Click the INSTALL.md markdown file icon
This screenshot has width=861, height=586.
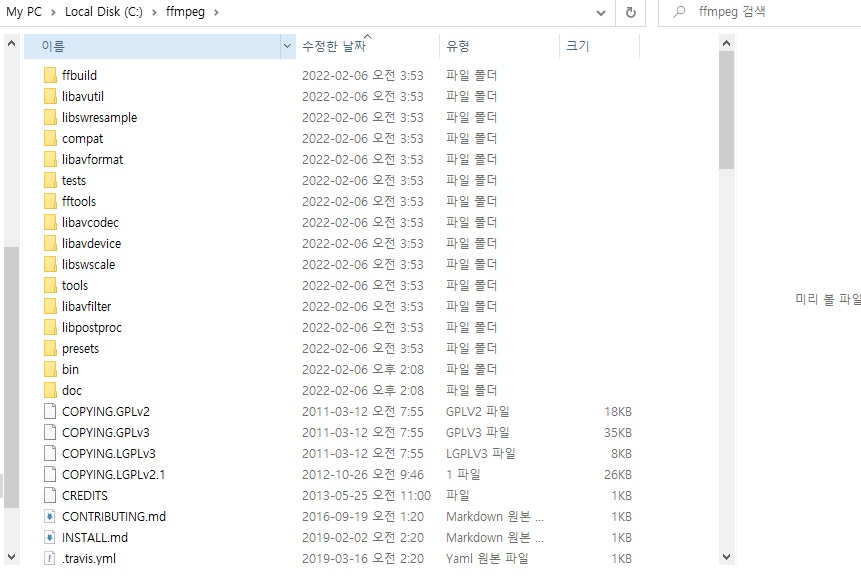pyautogui.click(x=50, y=537)
